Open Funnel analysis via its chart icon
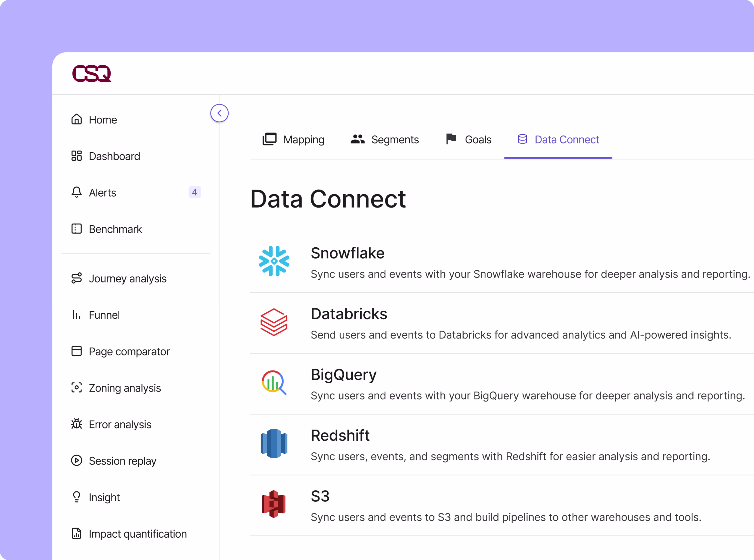 77,315
